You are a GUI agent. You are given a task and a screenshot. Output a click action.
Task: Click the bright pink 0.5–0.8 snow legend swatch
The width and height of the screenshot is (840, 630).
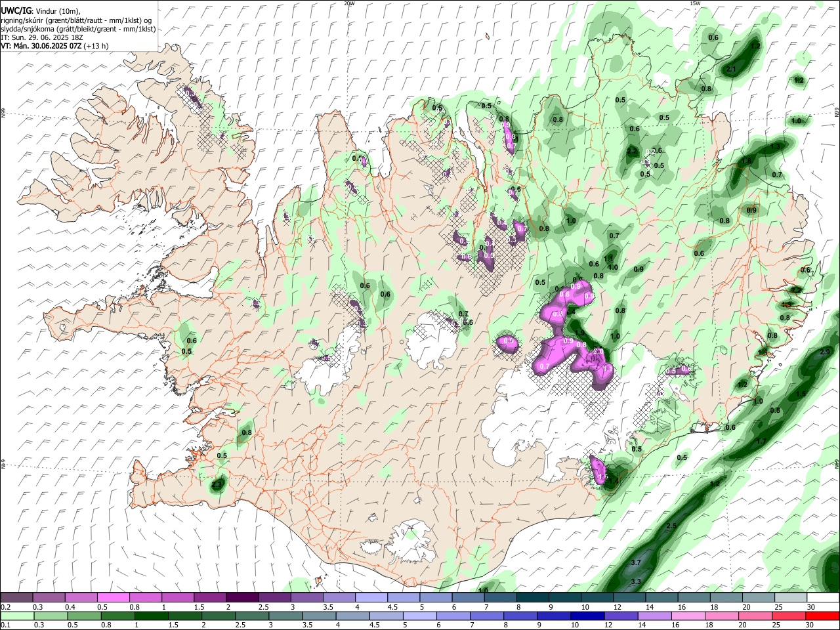tap(114, 598)
